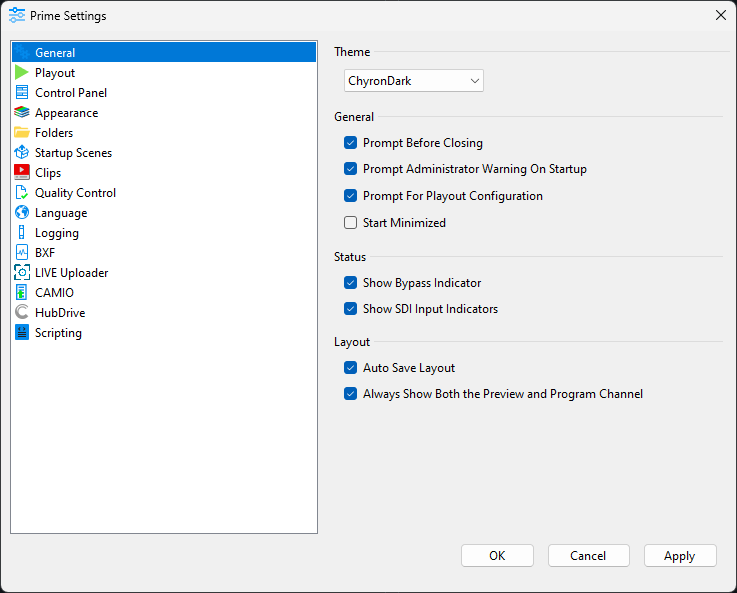Close the Prime Settings window

pyautogui.click(x=720, y=15)
